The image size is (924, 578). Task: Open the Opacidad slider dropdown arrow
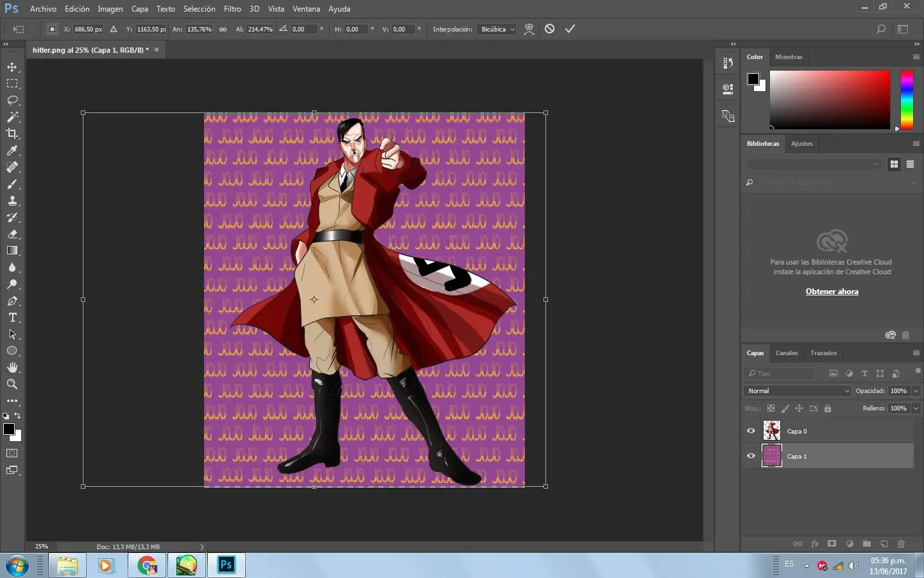(916, 390)
